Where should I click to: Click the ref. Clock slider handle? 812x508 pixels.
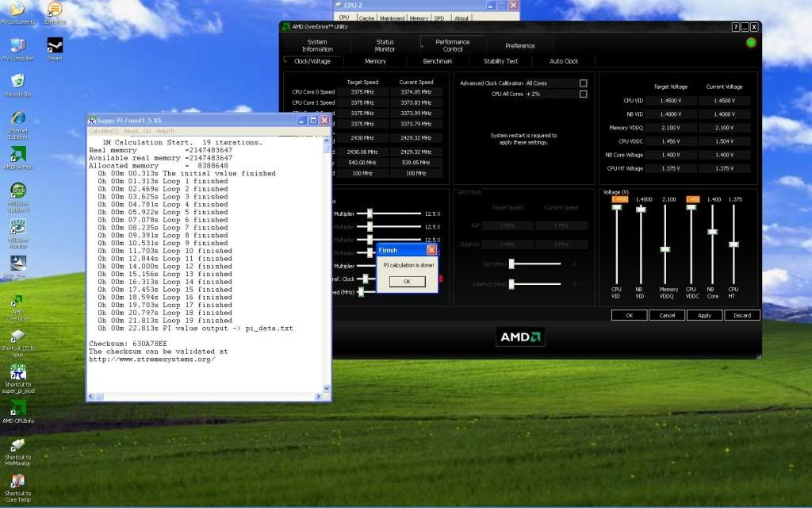tap(366, 279)
